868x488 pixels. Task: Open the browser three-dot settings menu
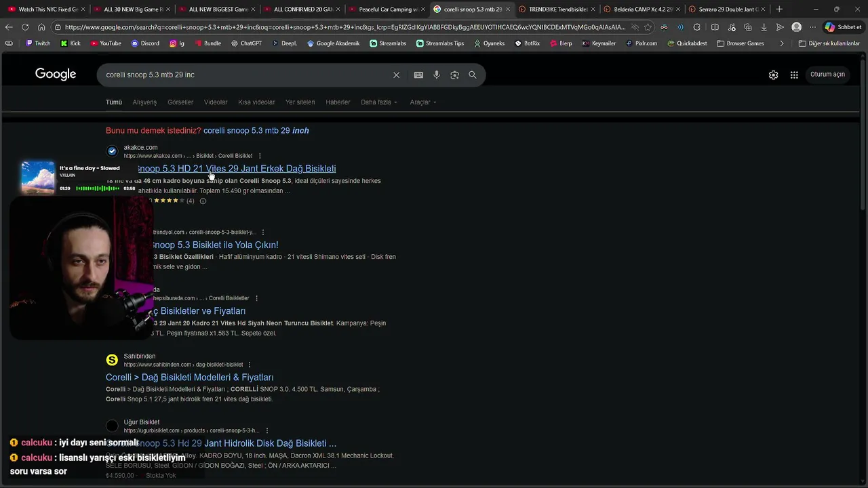tap(812, 27)
